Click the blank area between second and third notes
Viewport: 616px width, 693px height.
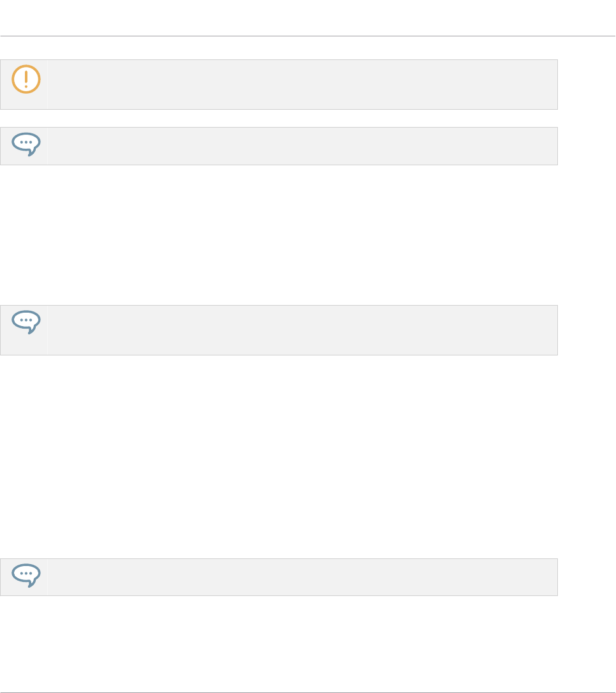click(x=278, y=235)
